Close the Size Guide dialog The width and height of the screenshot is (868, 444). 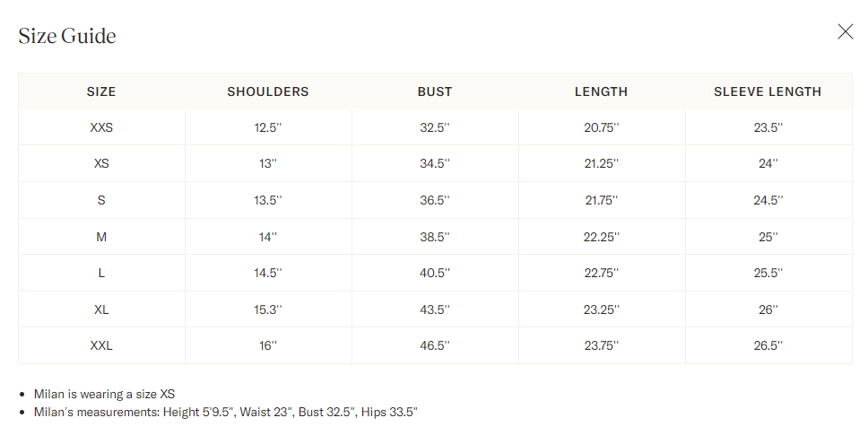845,31
